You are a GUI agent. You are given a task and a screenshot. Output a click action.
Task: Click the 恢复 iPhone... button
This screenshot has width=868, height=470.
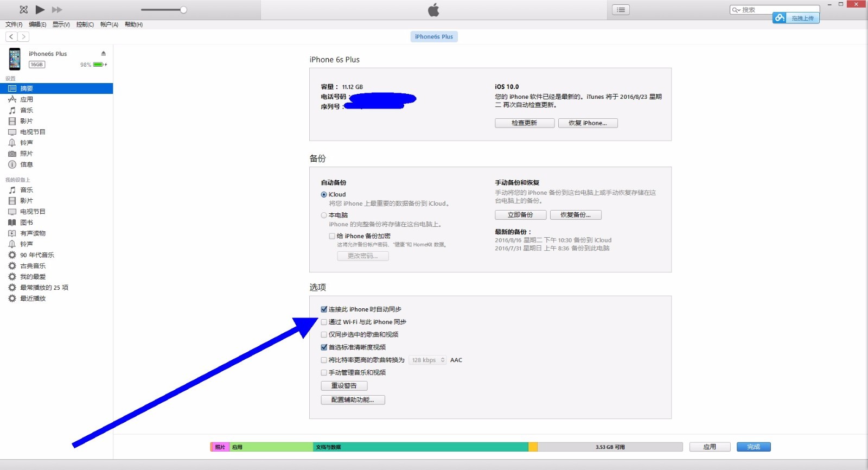[588, 123]
